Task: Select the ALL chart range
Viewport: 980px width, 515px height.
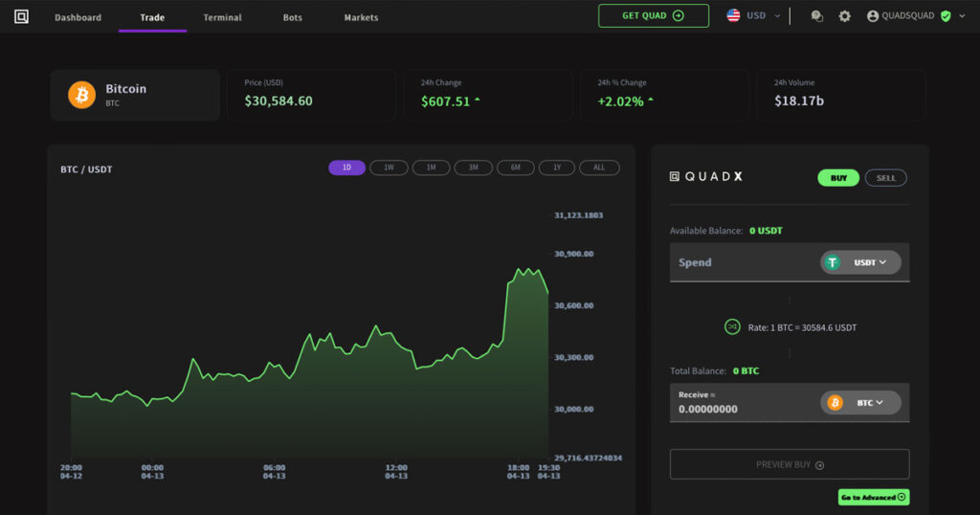Action: pos(599,168)
